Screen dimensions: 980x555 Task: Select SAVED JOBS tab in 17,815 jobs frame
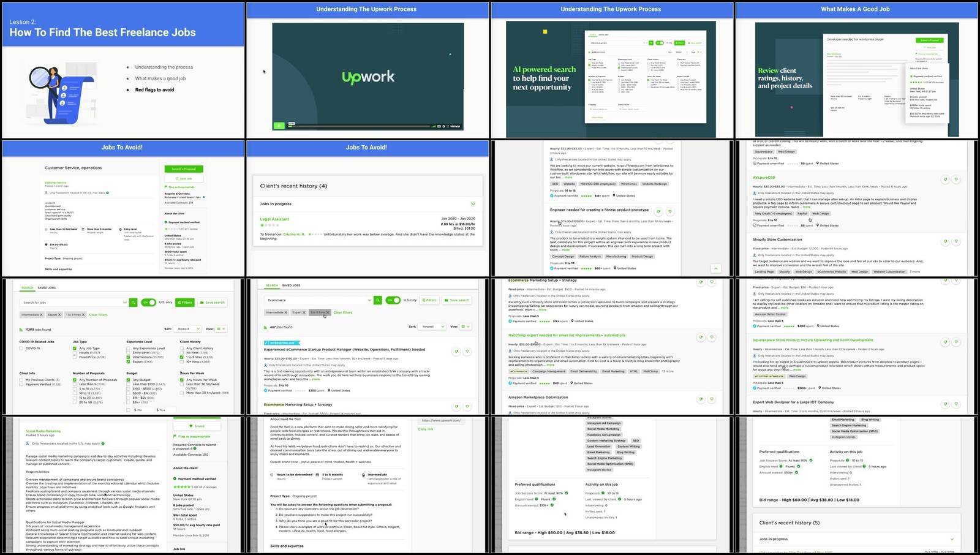47,287
